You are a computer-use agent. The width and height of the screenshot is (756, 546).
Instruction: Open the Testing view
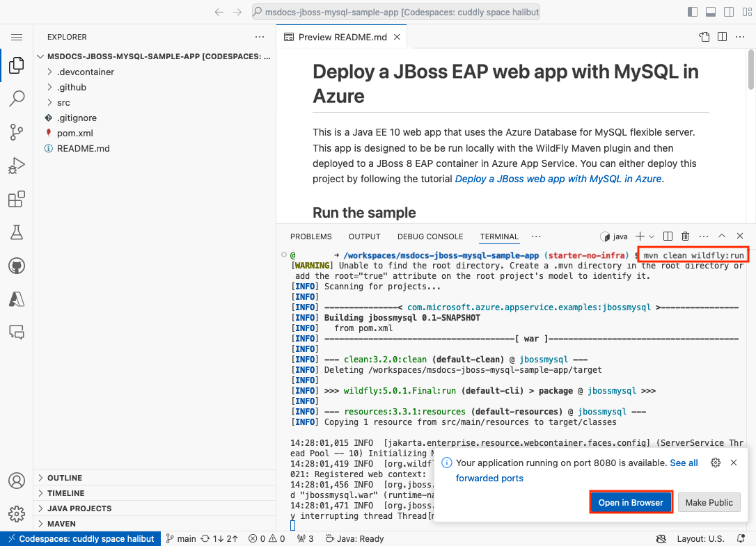pyautogui.click(x=17, y=232)
